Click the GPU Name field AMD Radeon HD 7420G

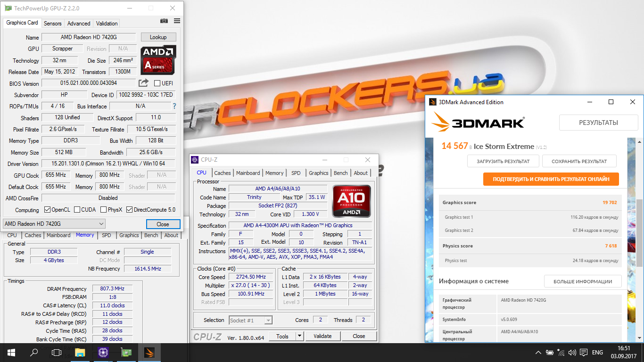coord(89,37)
